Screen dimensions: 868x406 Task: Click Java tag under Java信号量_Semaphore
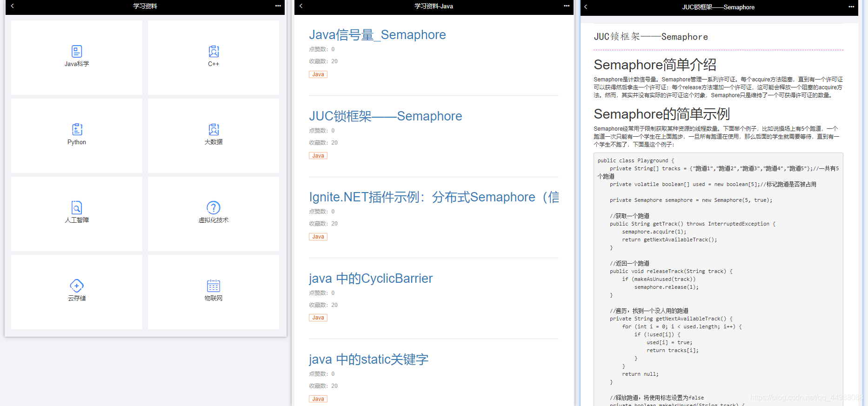click(318, 74)
